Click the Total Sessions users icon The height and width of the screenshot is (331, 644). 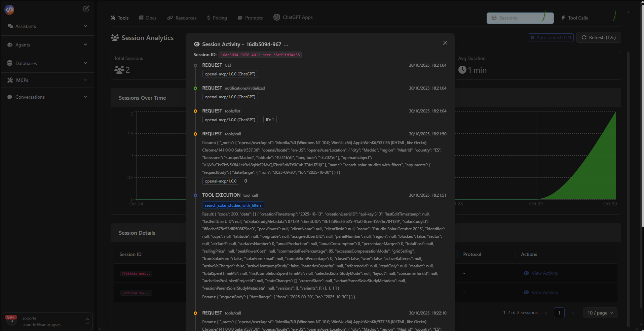point(119,70)
